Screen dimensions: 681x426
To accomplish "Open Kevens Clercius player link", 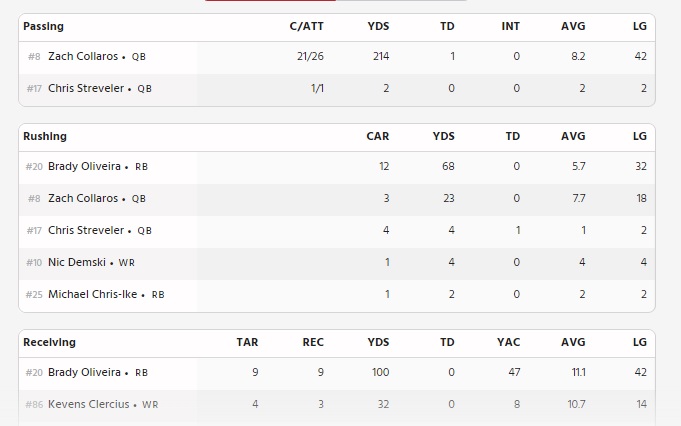I will click(x=89, y=404).
